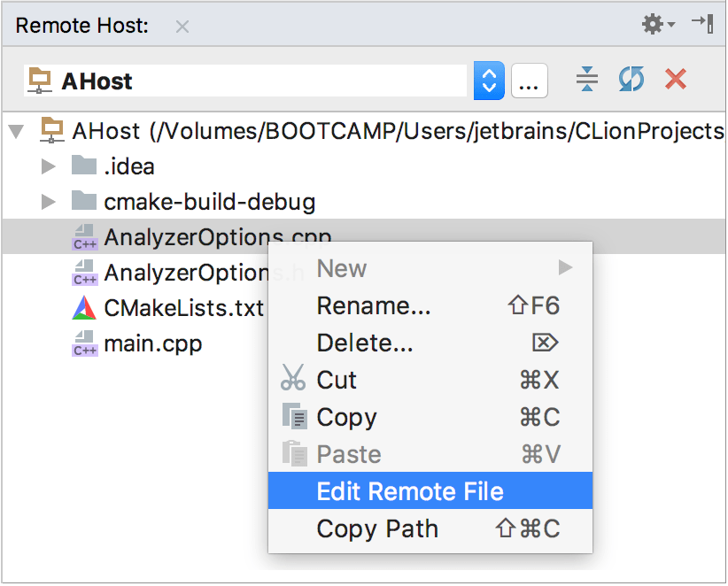
Task: Click the CMake icon next to CMakeLists.txt
Action: pos(84,308)
